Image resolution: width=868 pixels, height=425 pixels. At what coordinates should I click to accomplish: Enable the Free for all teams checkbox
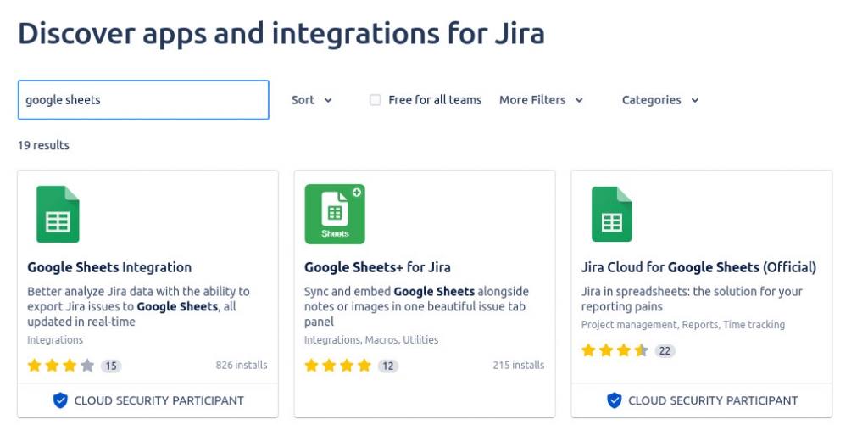point(376,100)
